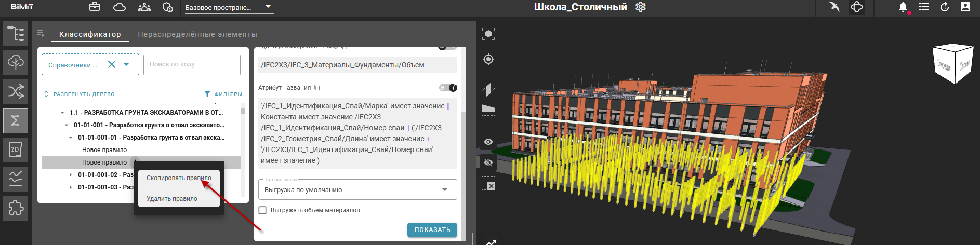
Task: Toggle the a/f switch for Единица измерения
Action: (x=448, y=48)
